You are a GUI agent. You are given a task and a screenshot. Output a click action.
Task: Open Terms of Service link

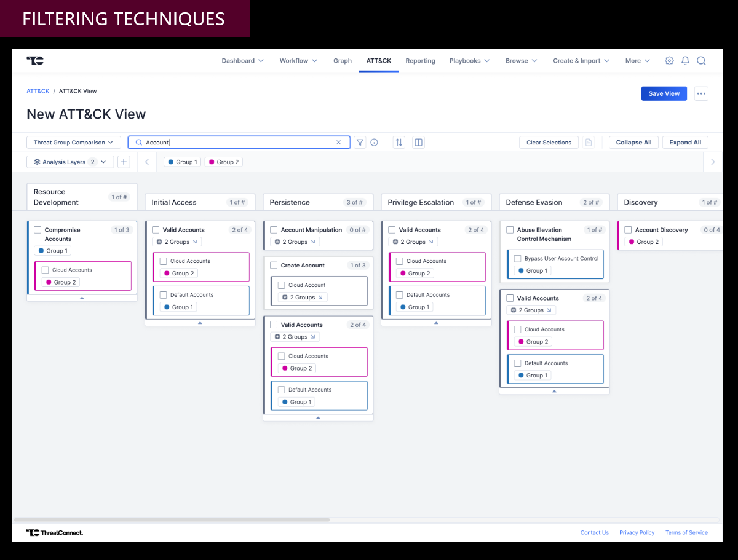pos(686,533)
